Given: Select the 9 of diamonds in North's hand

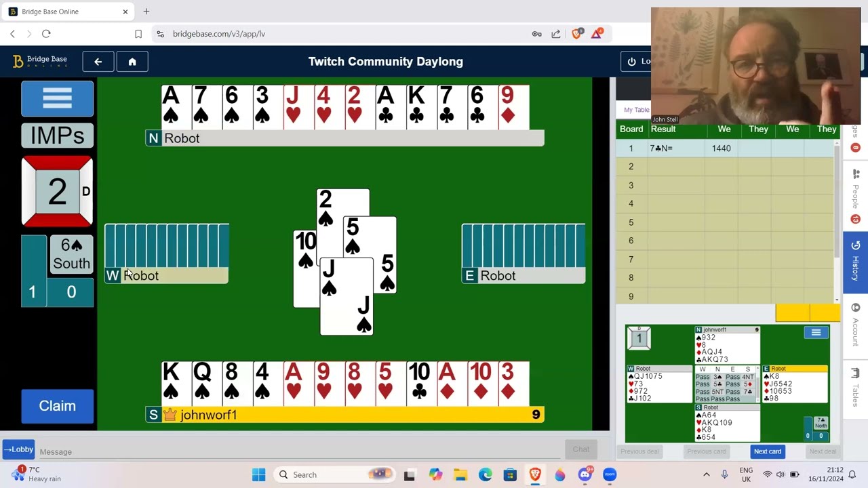Looking at the screenshot, I should (514, 107).
